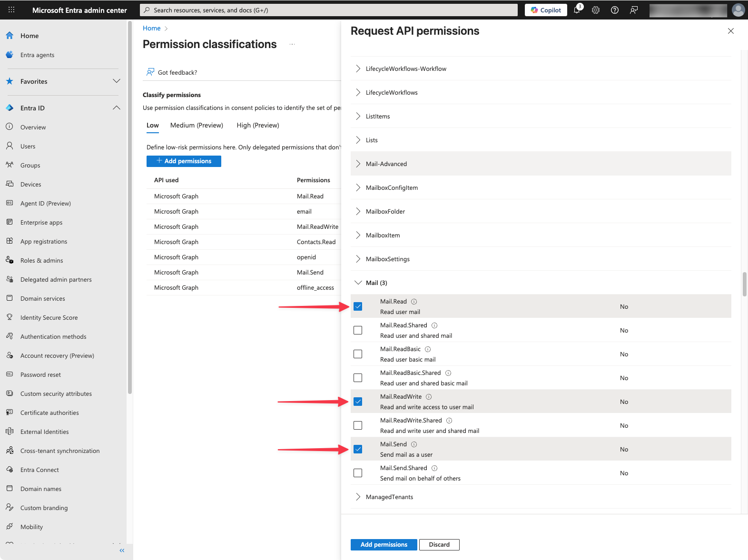Click info icon beside Mail.ReadWrite.Shared
The width and height of the screenshot is (748, 560).
click(x=449, y=421)
